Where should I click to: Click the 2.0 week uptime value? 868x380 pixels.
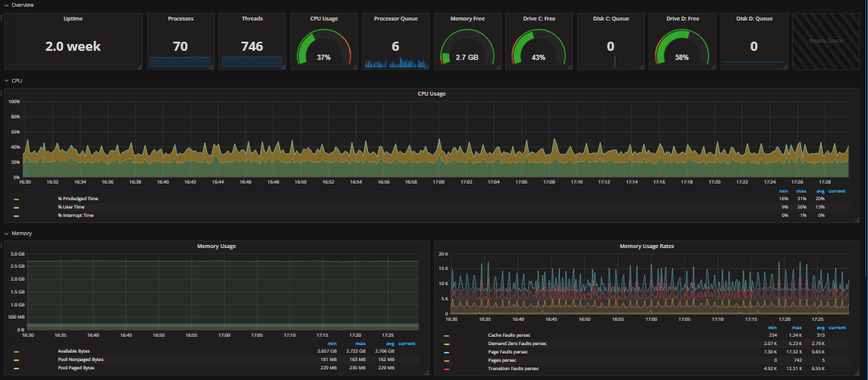pyautogui.click(x=74, y=46)
